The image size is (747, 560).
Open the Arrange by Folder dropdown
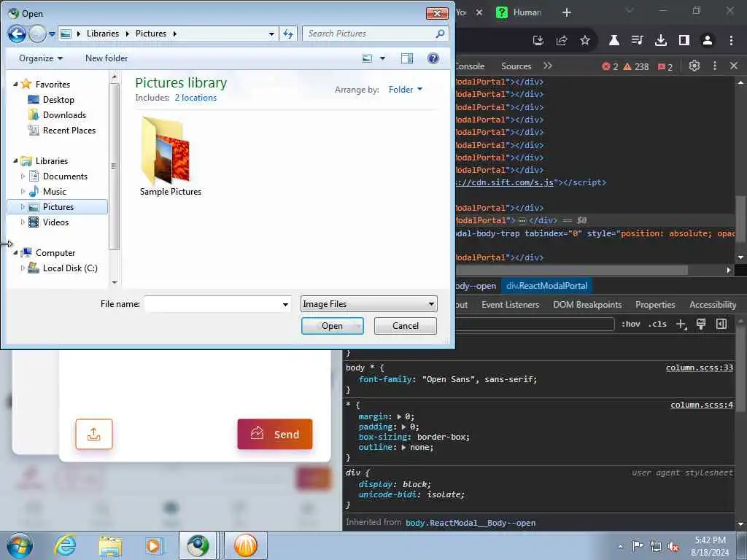coord(406,90)
